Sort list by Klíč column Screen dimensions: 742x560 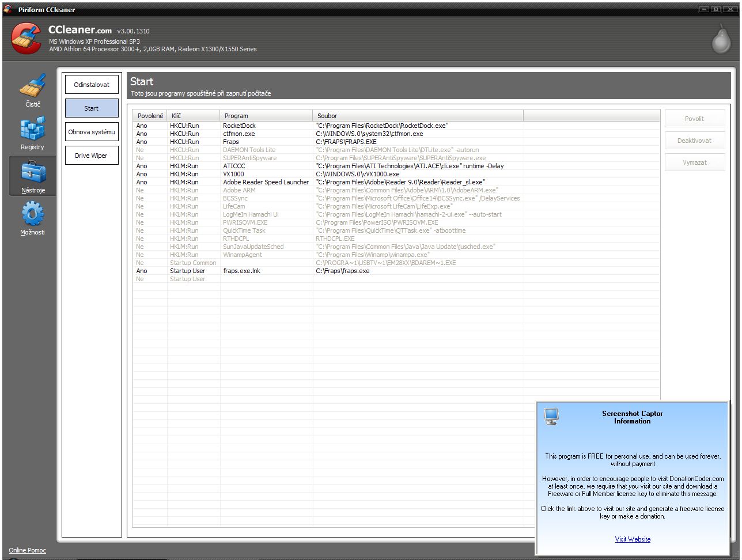pyautogui.click(x=193, y=116)
